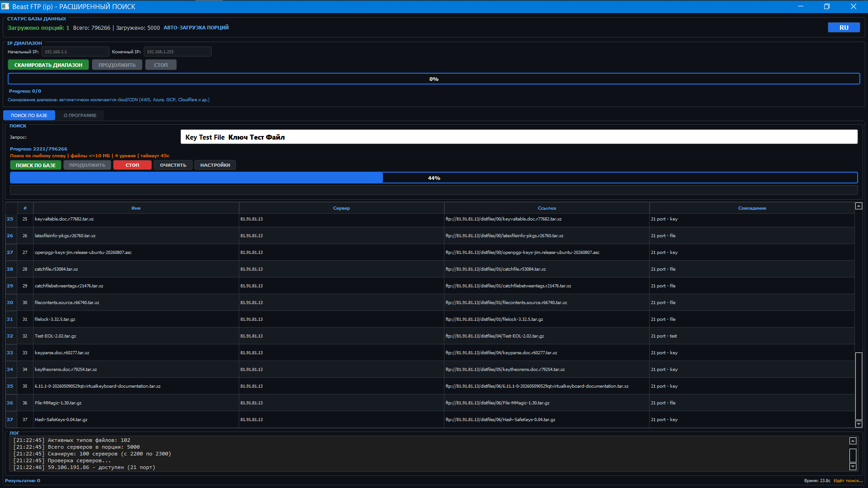868x488 pixels.
Task: Click the RU language button
Action: pos(844,28)
